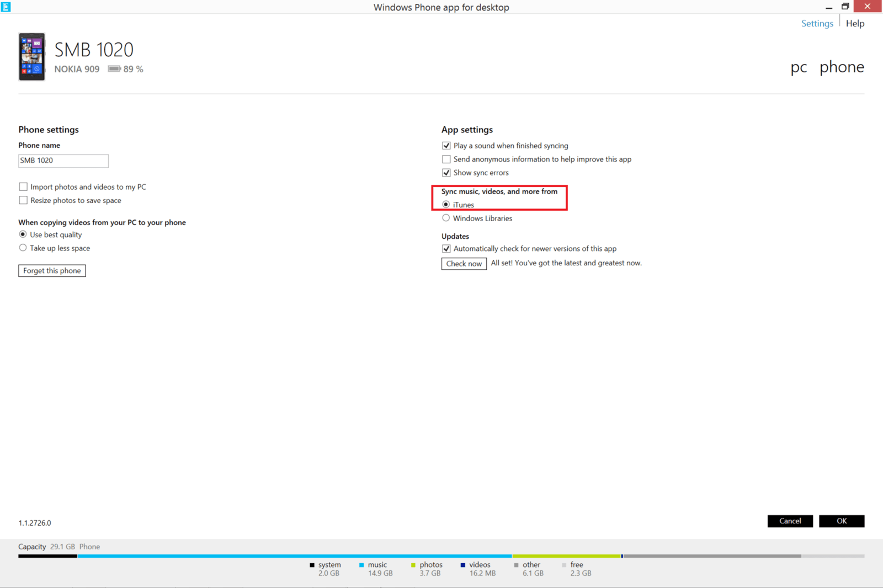Image resolution: width=883 pixels, height=588 pixels.
Task: Uncheck Play a sound when finished syncing
Action: point(446,146)
